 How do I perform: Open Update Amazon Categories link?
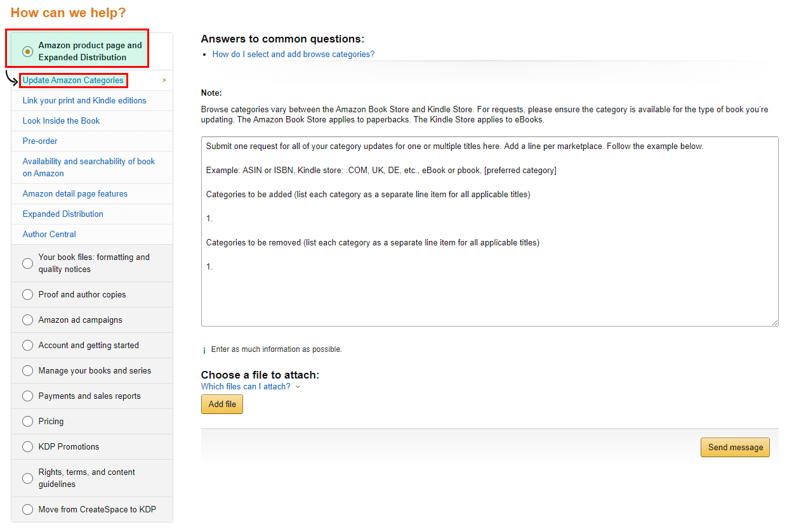73,81
